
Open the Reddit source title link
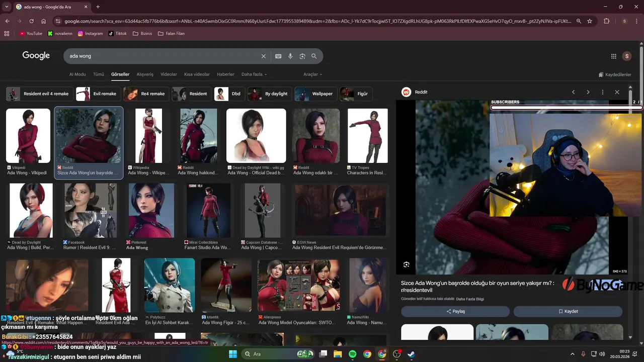[x=477, y=287]
